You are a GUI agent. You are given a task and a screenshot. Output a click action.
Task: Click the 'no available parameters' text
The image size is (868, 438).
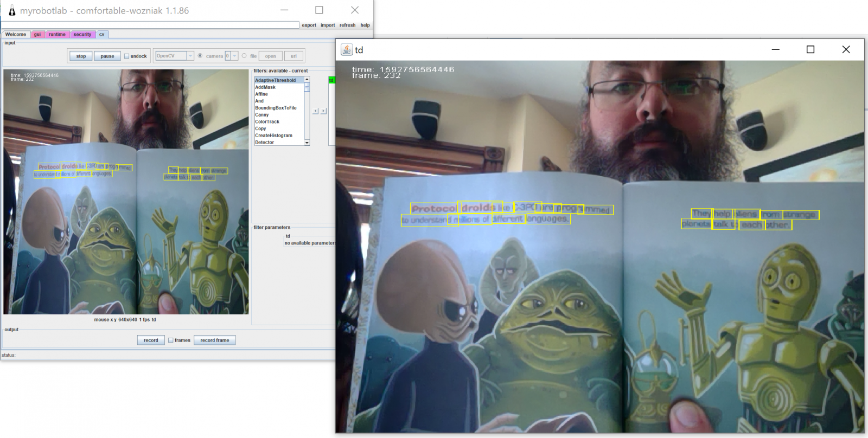click(x=310, y=243)
